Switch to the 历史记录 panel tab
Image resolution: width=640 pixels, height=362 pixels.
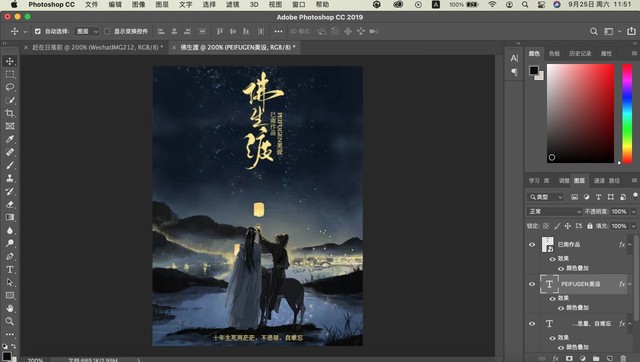pos(580,53)
